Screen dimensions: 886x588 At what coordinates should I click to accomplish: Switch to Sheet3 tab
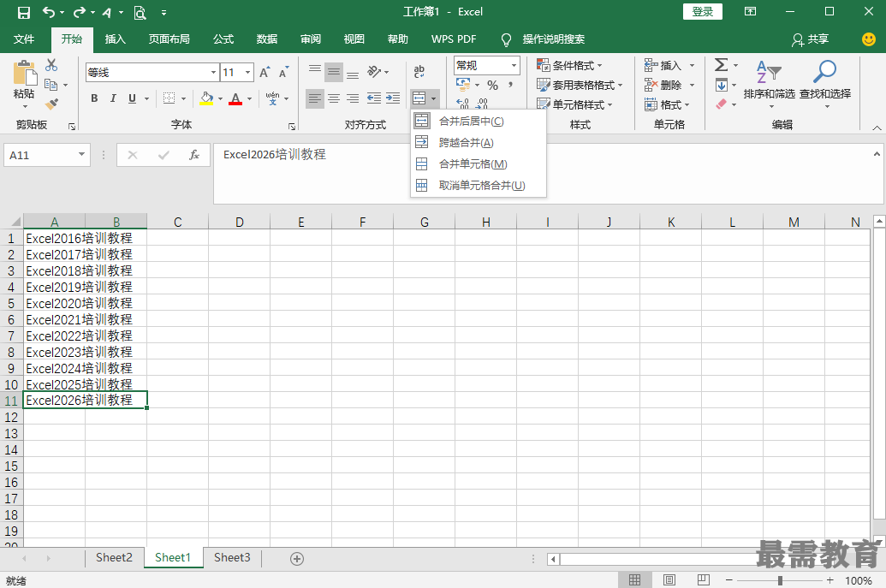click(x=232, y=557)
